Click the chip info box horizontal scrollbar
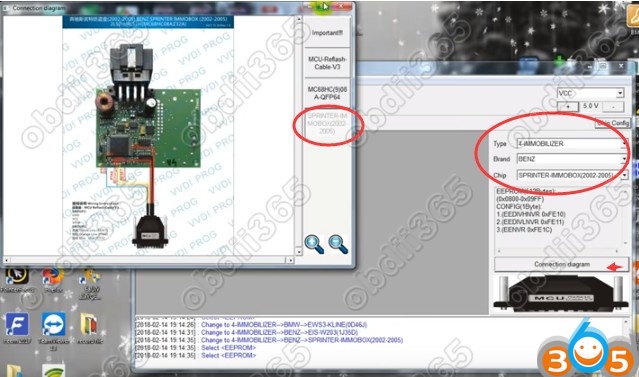 point(558,251)
